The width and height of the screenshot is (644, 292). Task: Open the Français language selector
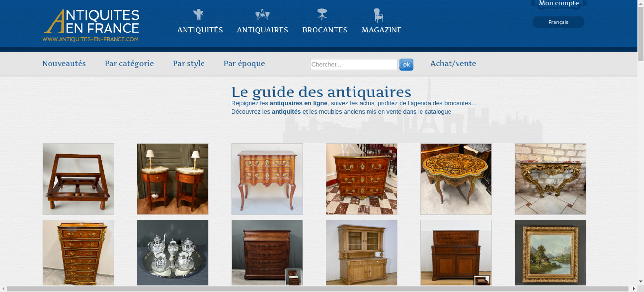[x=558, y=22]
